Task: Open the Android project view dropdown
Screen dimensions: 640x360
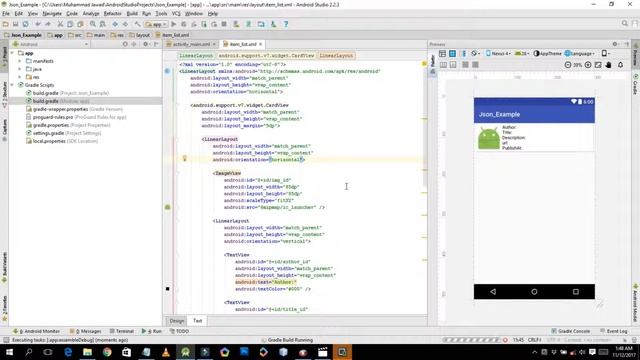Action: 50,44
